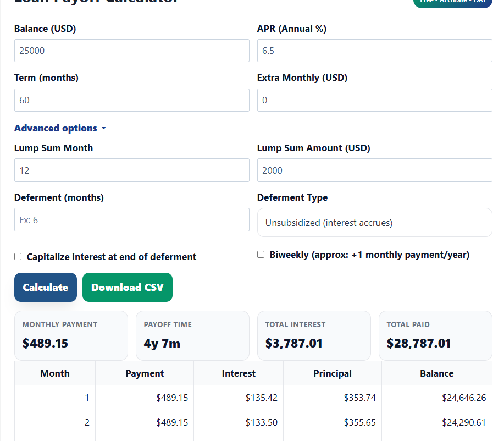Select the Interest column header
Image resolution: width=504 pixels, height=441 pixels.
[x=239, y=373]
